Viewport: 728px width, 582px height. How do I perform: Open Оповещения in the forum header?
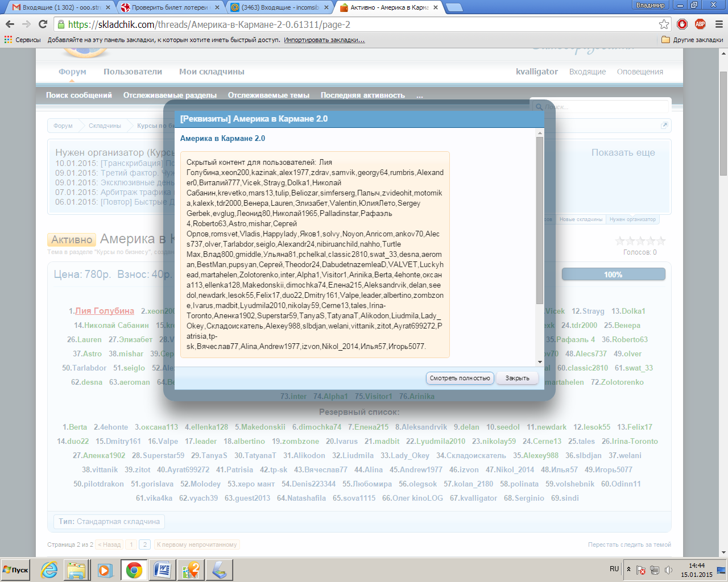point(640,72)
